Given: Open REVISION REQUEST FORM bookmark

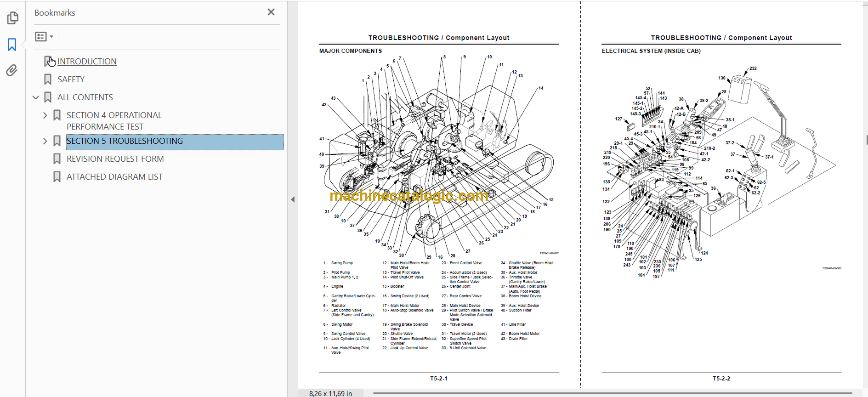Looking at the screenshot, I should point(115,159).
